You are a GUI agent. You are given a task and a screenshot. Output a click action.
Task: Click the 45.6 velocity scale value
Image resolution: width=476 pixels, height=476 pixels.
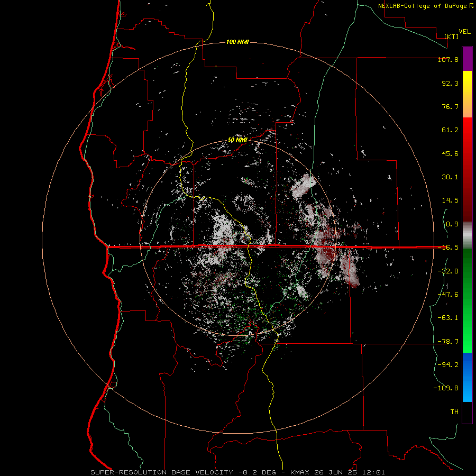(450, 153)
